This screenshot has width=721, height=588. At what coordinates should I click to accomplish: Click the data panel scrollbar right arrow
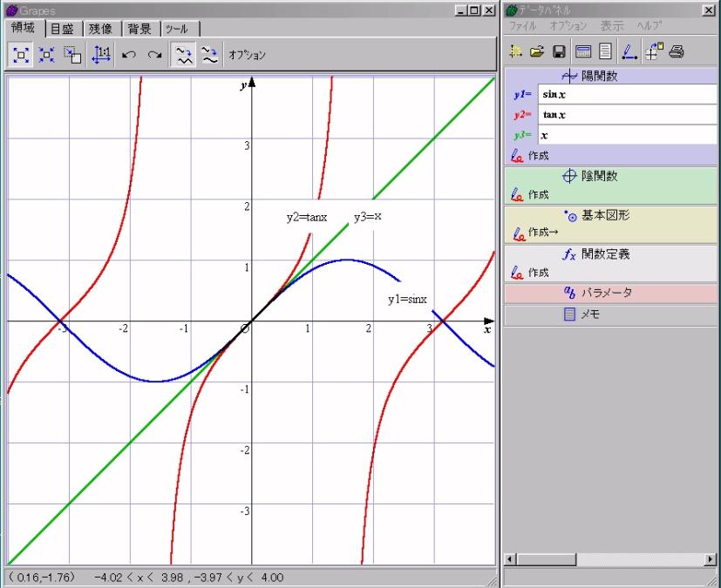point(711,559)
